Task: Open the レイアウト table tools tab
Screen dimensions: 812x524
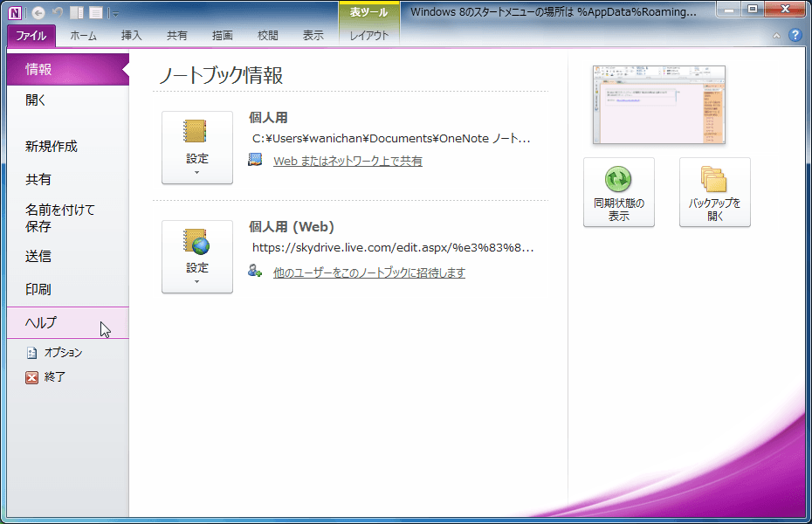Action: pyautogui.click(x=368, y=35)
